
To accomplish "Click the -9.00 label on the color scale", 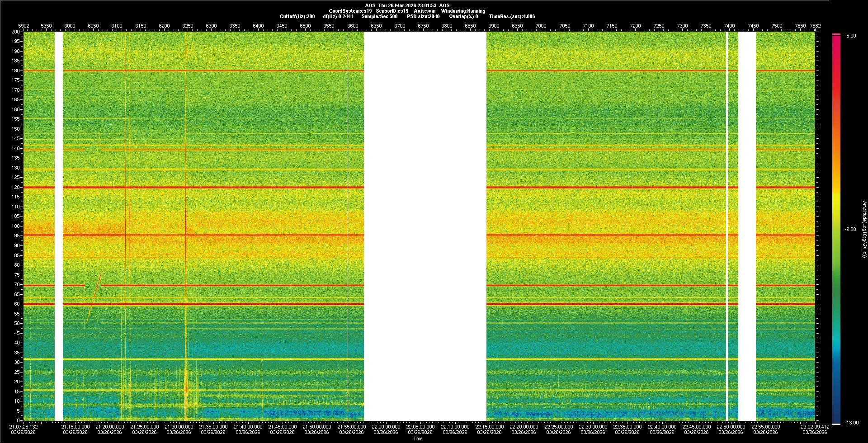I will pos(850,230).
